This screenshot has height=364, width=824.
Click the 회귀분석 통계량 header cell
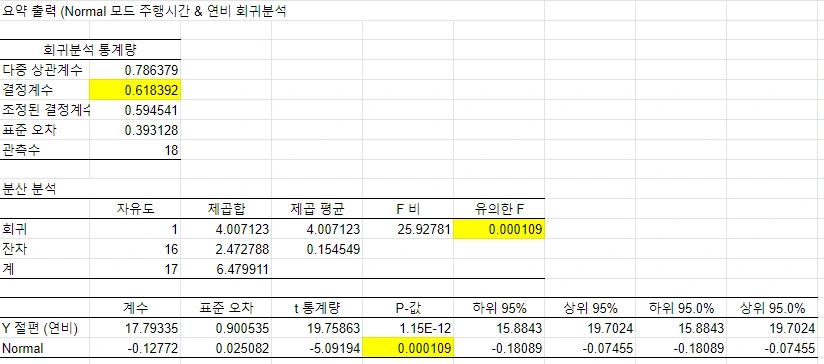[x=90, y=50]
